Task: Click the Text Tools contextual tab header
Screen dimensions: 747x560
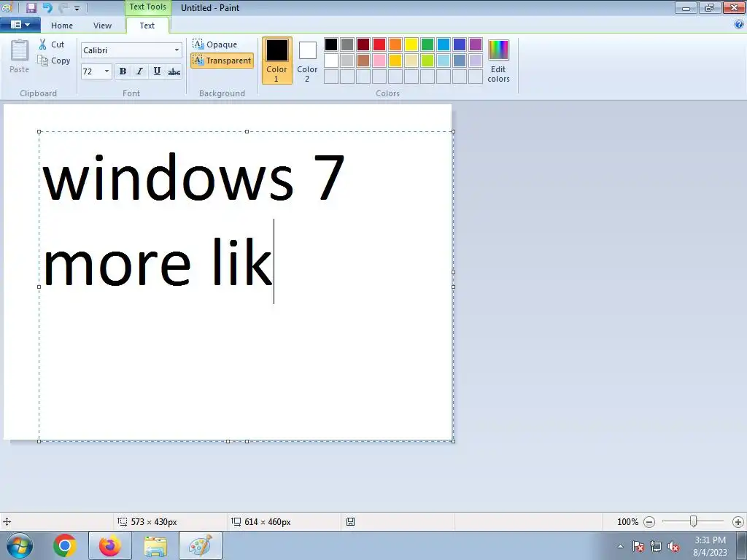Action: pos(147,7)
